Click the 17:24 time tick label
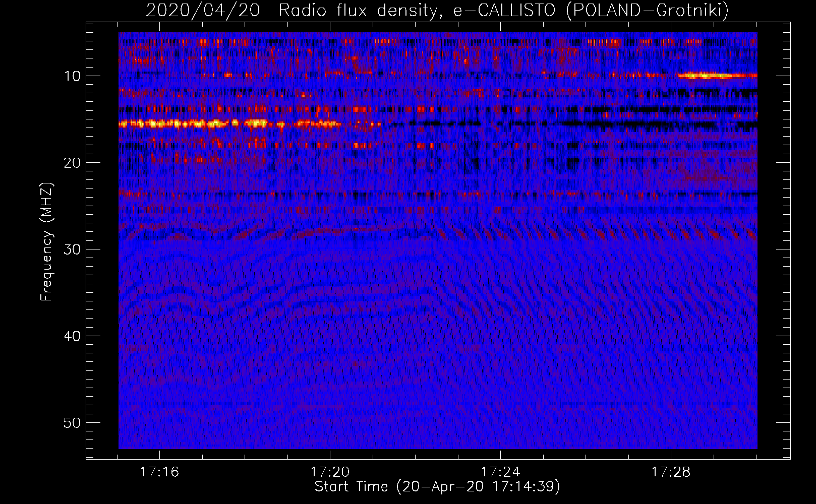Screen dimensions: 816x504 [x=500, y=472]
